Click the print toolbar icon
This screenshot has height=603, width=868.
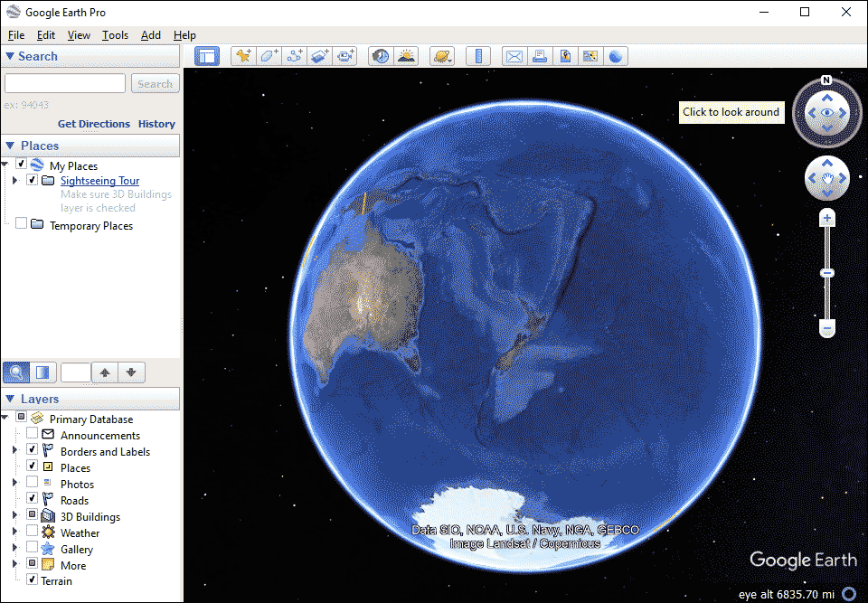pyautogui.click(x=540, y=56)
